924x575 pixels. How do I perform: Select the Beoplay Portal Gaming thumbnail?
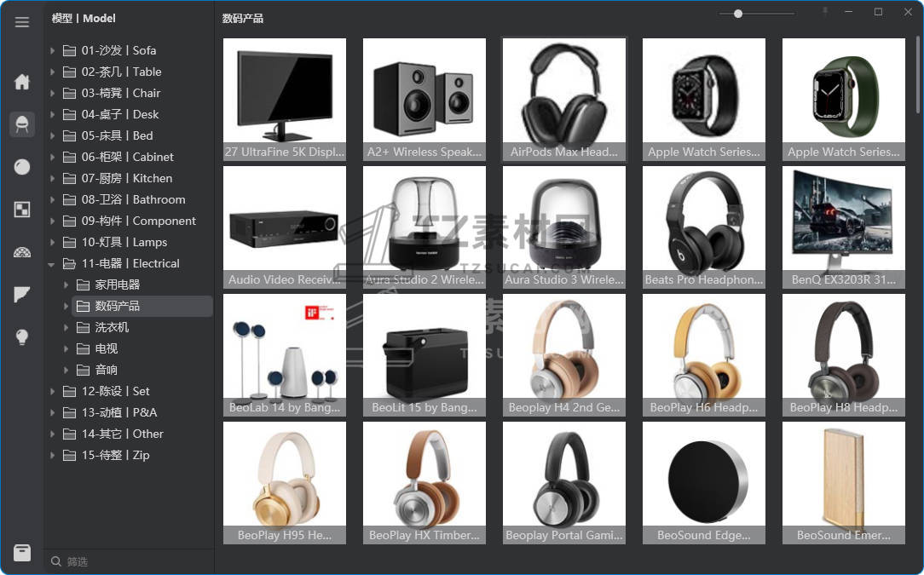(x=564, y=483)
